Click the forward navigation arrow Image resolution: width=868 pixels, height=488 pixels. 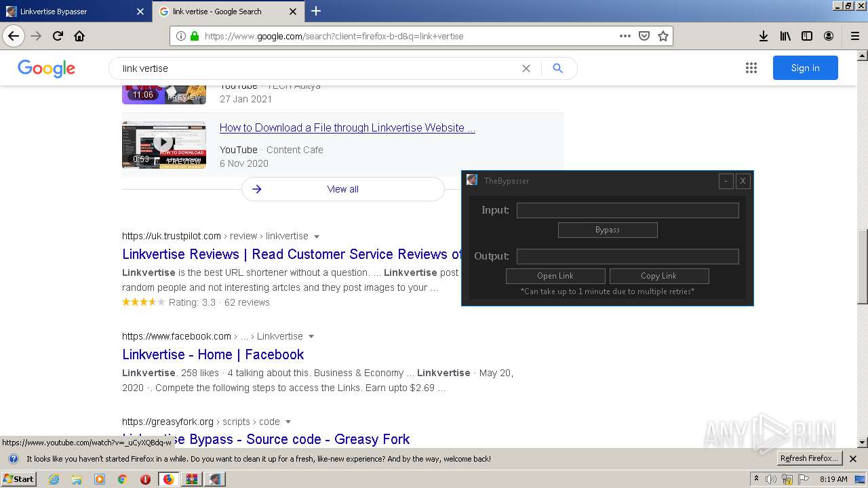coord(36,36)
